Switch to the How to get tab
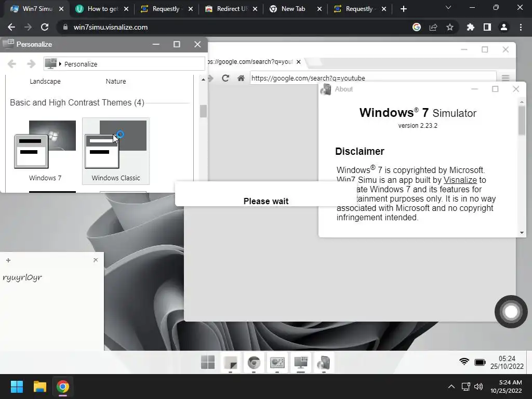Screen dimensions: 532x399 point(102,9)
